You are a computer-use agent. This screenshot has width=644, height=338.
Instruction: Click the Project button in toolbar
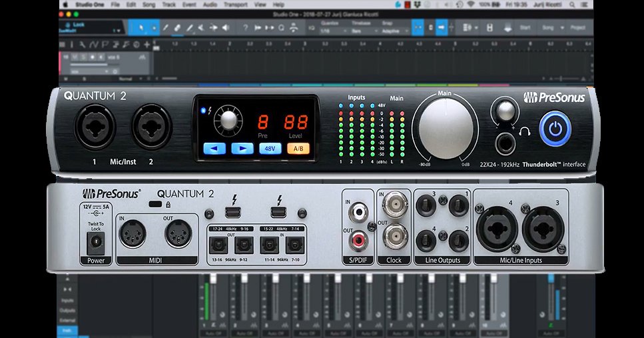pos(577,28)
